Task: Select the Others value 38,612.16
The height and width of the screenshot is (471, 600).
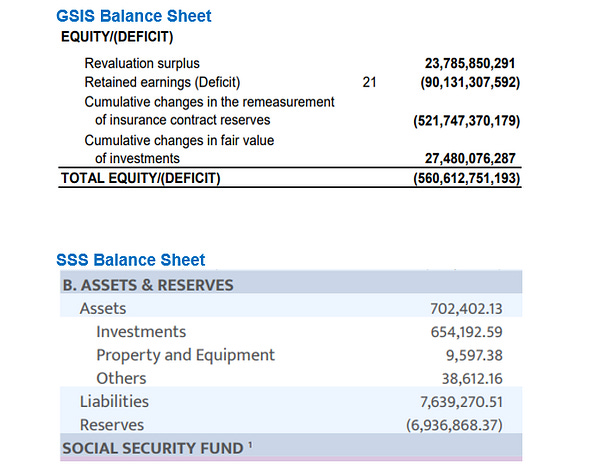Action: pyautogui.click(x=472, y=379)
